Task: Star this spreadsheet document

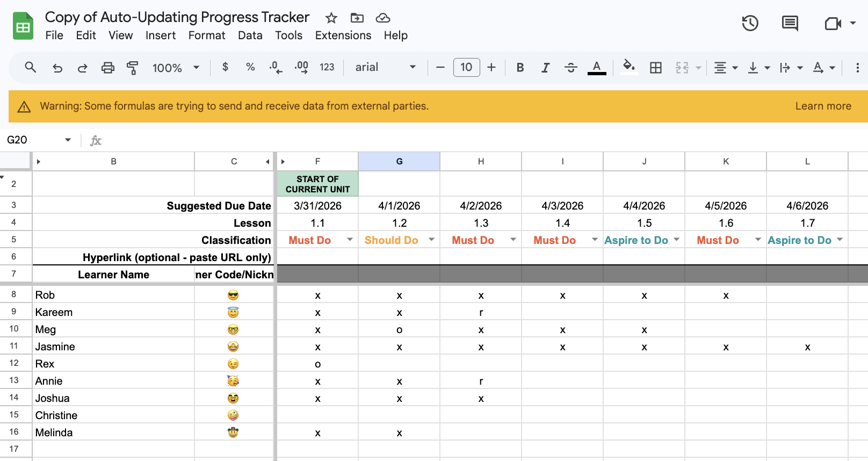Action: (331, 18)
